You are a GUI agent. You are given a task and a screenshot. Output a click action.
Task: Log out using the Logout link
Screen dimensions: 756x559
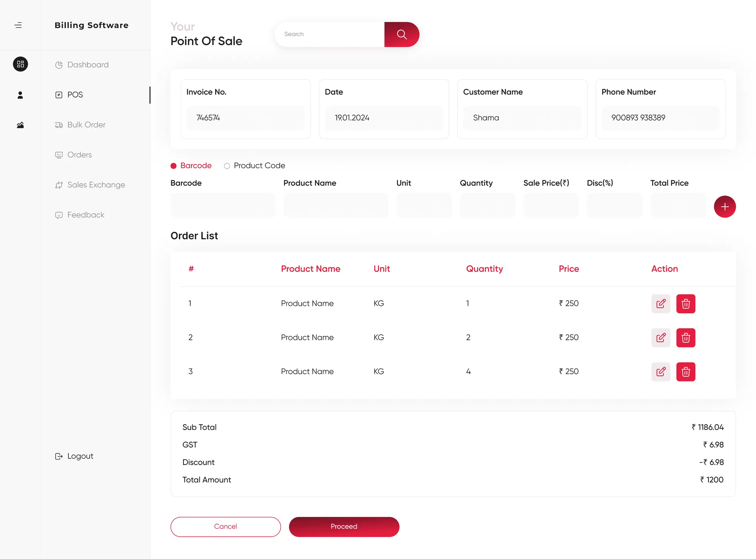[x=74, y=456]
